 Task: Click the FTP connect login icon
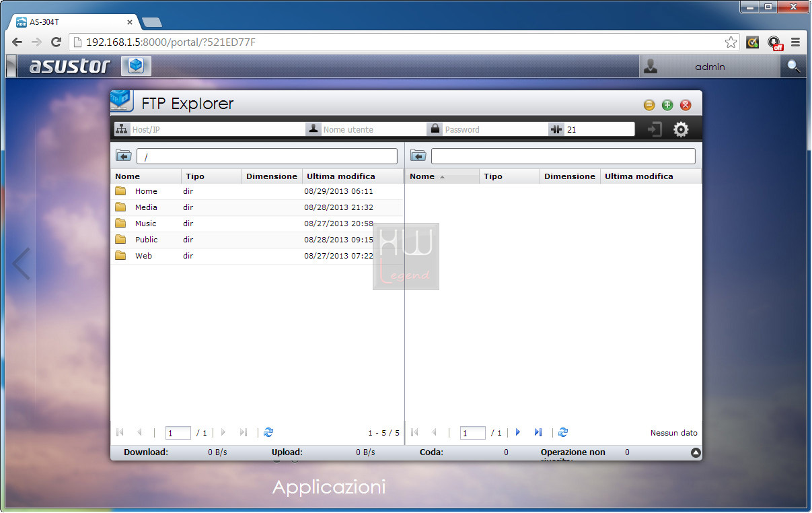pyautogui.click(x=654, y=129)
